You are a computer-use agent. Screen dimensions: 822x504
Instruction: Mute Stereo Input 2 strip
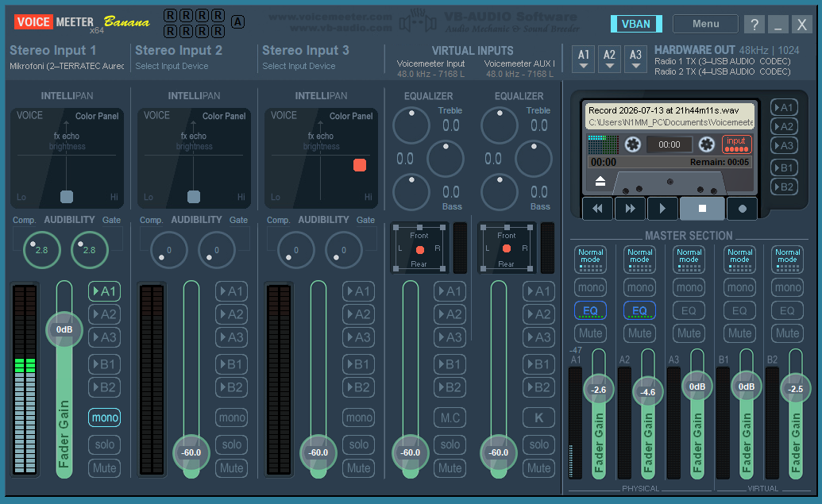pyautogui.click(x=231, y=467)
